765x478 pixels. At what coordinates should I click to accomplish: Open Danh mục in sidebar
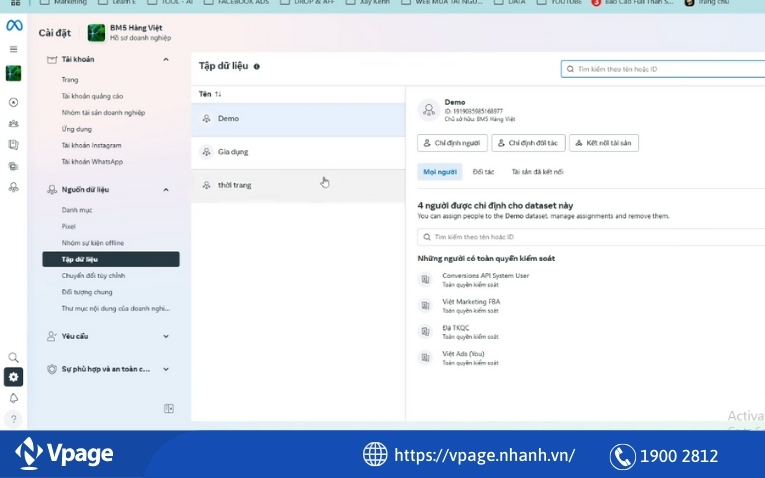(x=77, y=210)
